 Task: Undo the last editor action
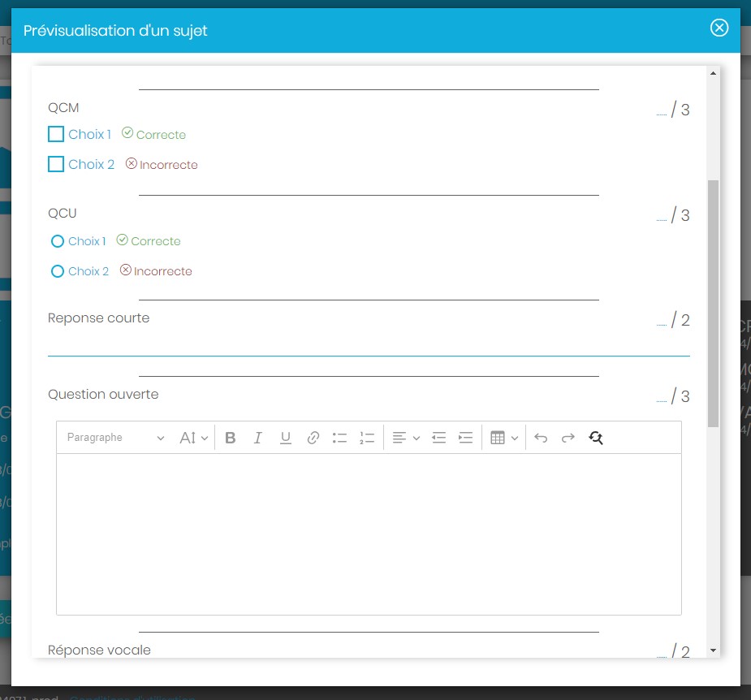[x=541, y=438]
